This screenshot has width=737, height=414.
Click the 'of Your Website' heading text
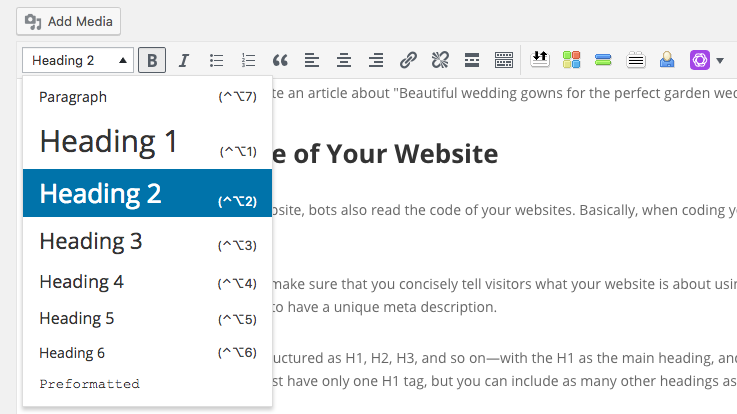point(396,154)
